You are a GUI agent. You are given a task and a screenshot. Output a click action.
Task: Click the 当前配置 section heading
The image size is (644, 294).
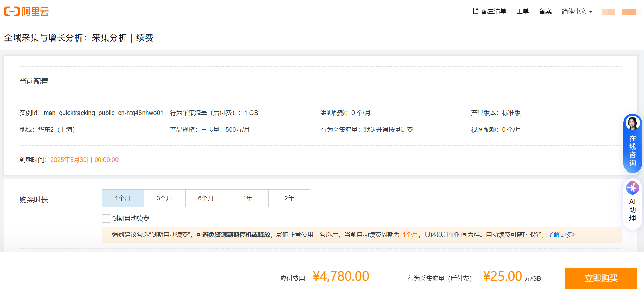pos(34,81)
